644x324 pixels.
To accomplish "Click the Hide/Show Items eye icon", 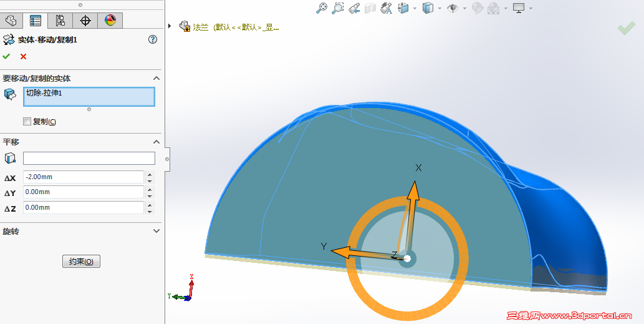I will click(453, 8).
